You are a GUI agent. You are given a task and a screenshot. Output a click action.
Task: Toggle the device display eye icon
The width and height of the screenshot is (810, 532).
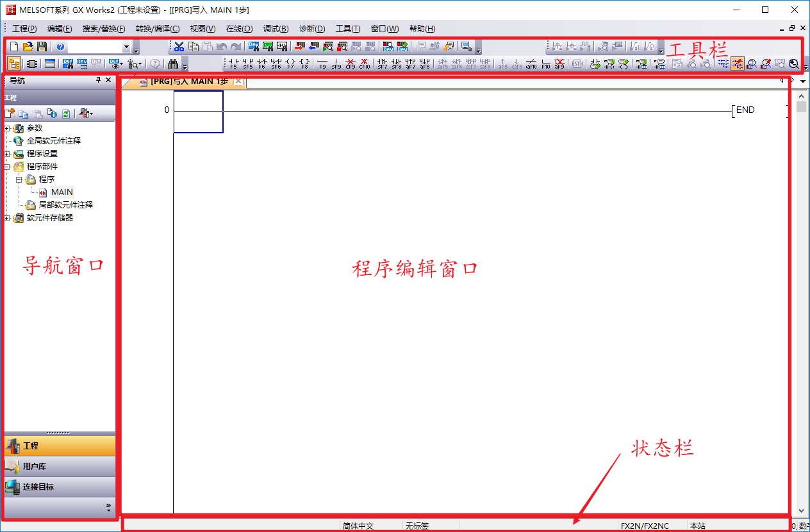pos(115,63)
